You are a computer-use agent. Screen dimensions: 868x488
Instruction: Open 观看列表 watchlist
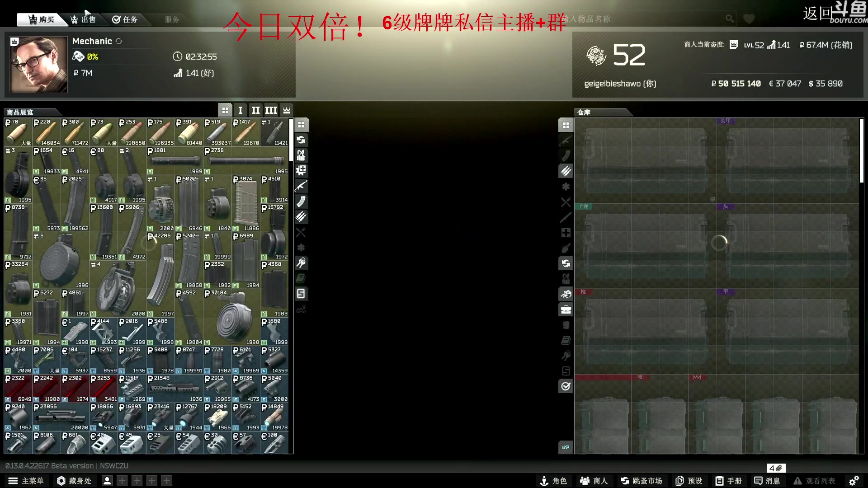pyautogui.click(x=815, y=481)
